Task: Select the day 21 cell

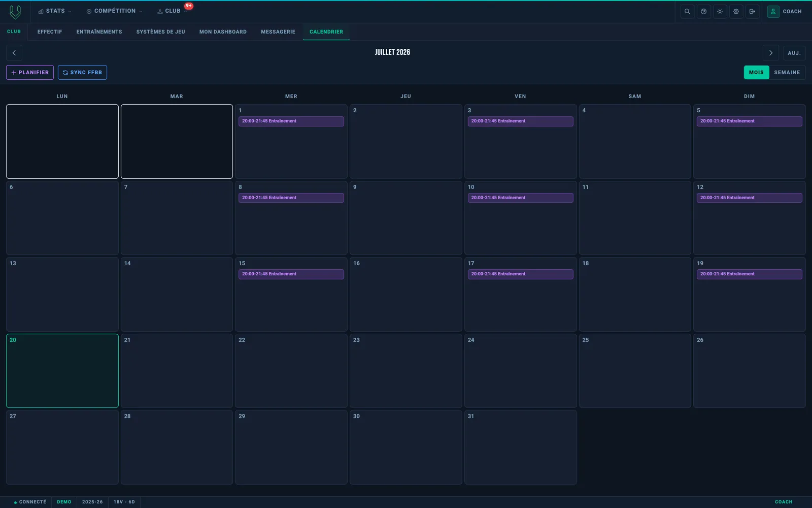Action: point(177,371)
